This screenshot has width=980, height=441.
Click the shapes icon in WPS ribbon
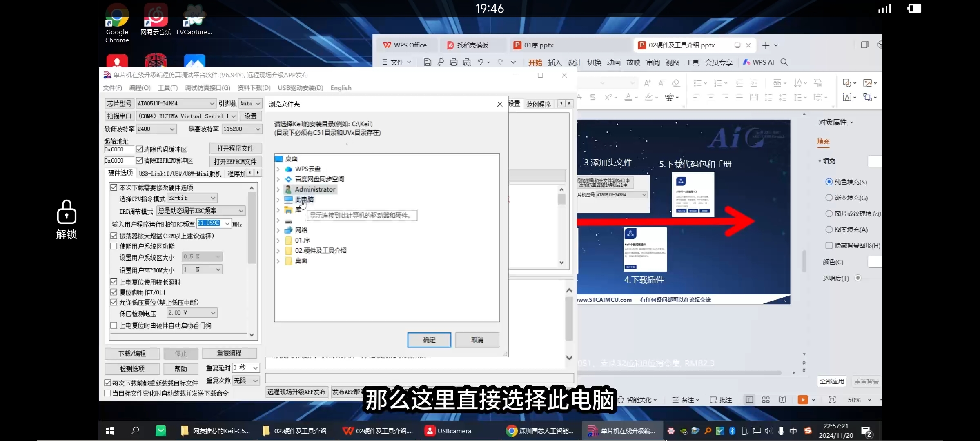[x=847, y=83]
